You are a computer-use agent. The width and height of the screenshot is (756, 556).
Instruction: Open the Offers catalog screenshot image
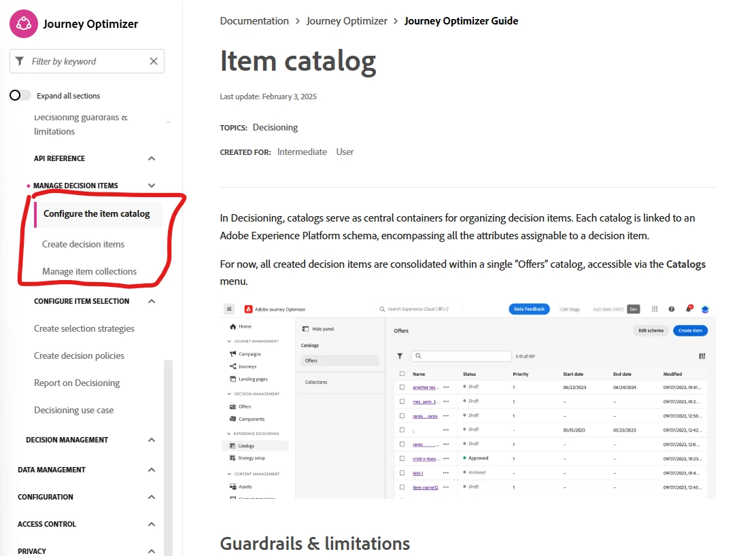point(468,400)
